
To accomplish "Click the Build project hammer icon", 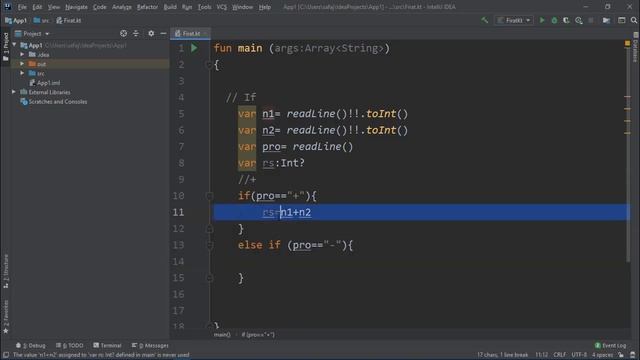I will [x=484, y=20].
